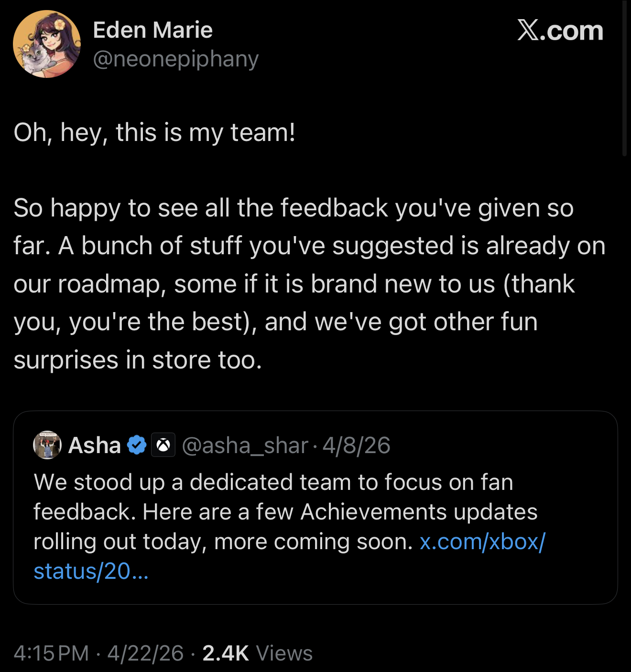The width and height of the screenshot is (631, 672).
Task: Click the 2.4K view count number
Action: pyautogui.click(x=226, y=653)
